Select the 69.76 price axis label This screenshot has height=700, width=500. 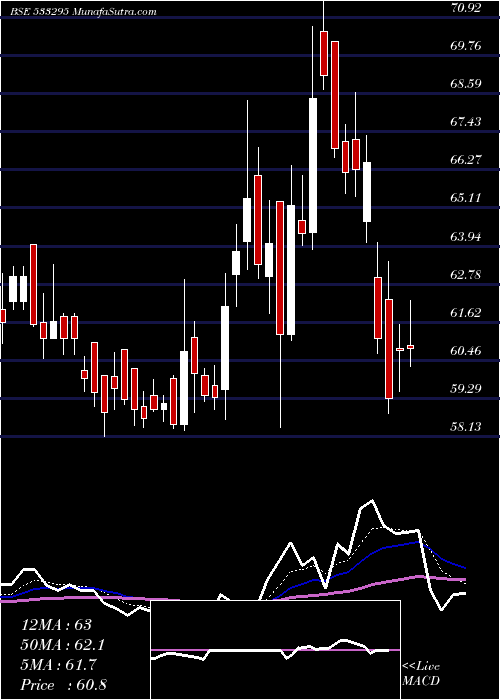click(466, 45)
